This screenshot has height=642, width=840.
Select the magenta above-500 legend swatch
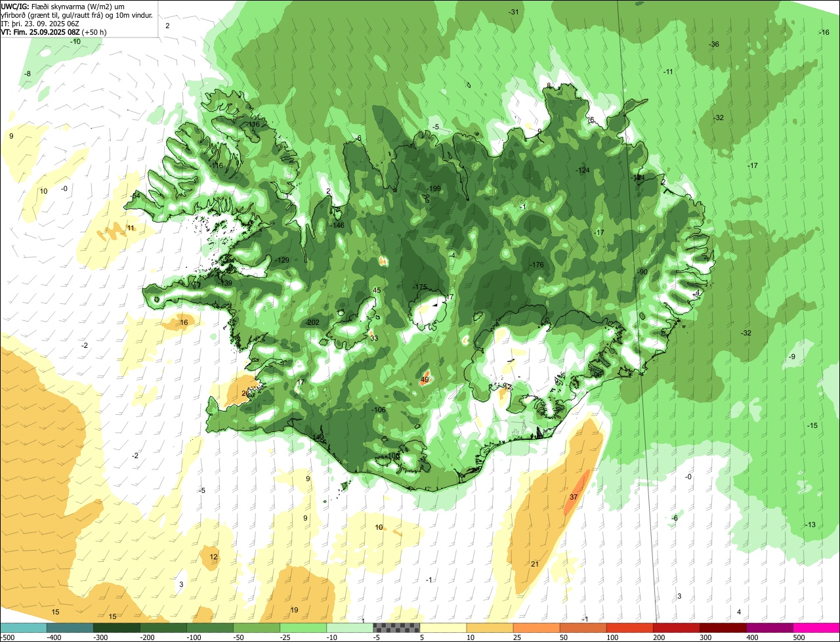[816, 628]
